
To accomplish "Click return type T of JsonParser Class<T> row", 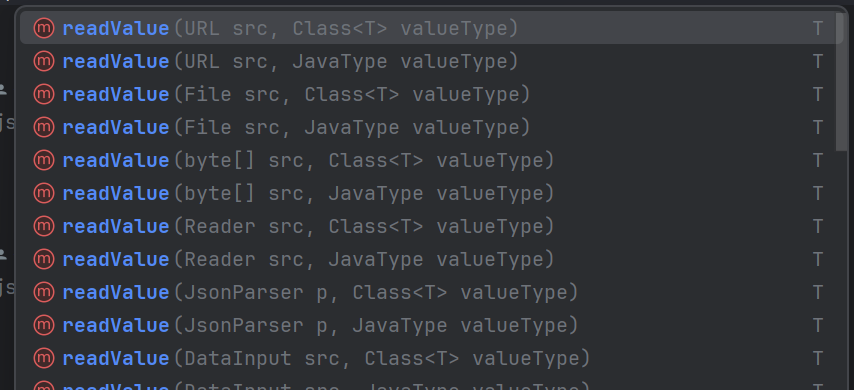I will 817,293.
